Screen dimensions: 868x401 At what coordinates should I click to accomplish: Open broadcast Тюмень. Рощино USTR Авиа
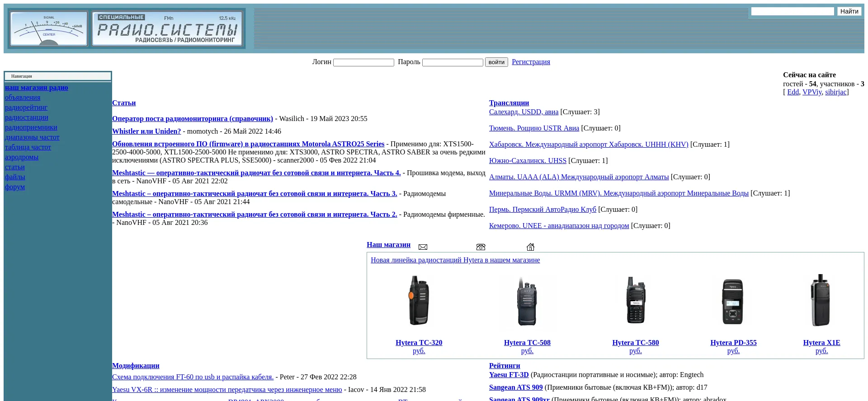(x=534, y=128)
